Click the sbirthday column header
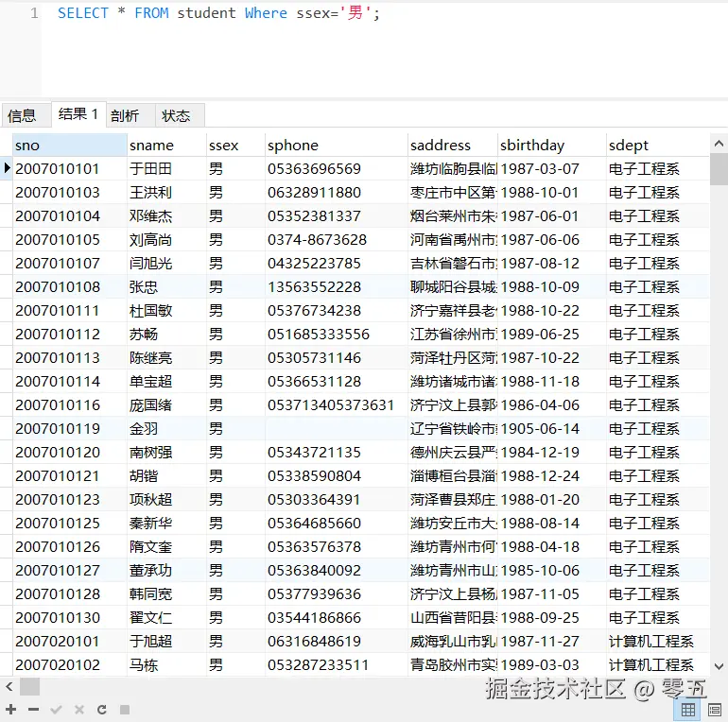 tap(552, 146)
